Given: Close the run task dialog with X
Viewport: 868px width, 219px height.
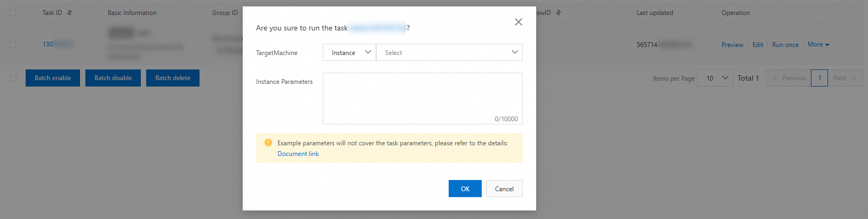Looking at the screenshot, I should [518, 22].
